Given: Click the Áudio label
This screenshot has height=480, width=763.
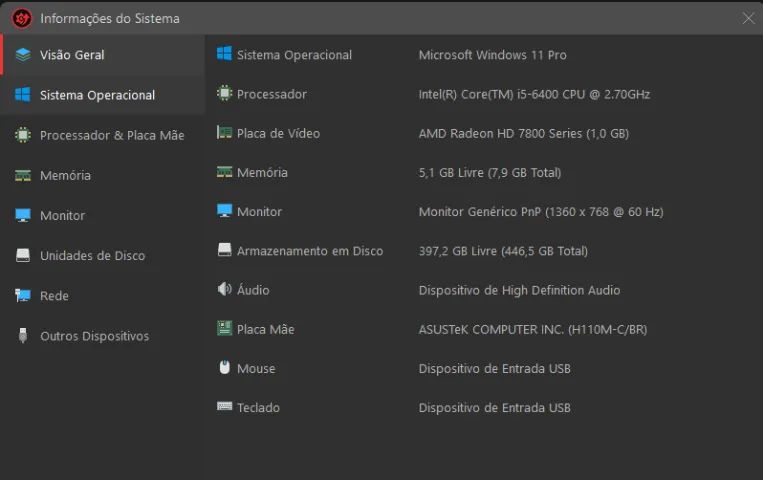Looking at the screenshot, I should [x=253, y=290].
